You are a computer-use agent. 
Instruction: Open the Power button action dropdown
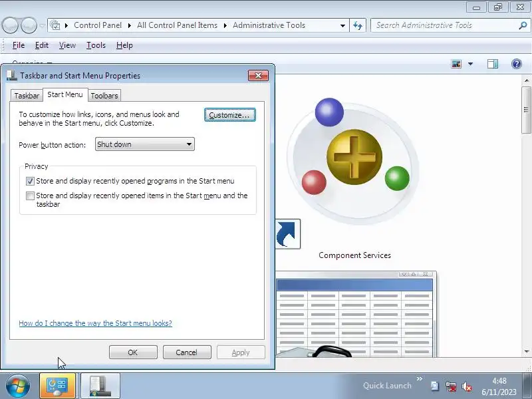pos(144,144)
